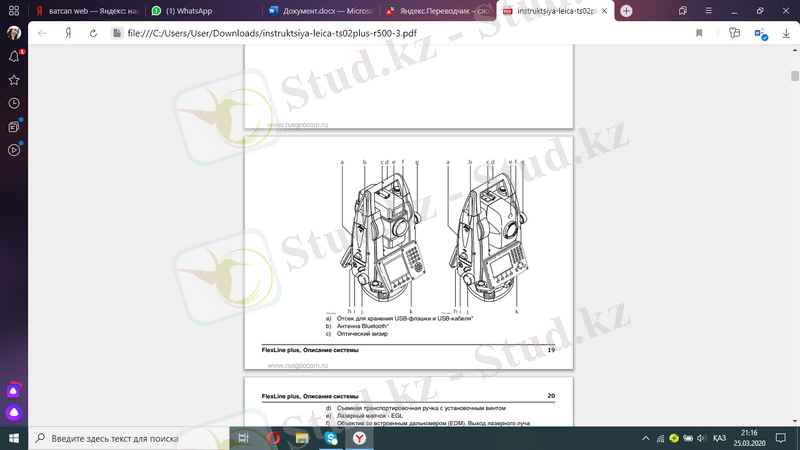
Task: Click the user profile avatar in sidebar
Action: (14, 33)
